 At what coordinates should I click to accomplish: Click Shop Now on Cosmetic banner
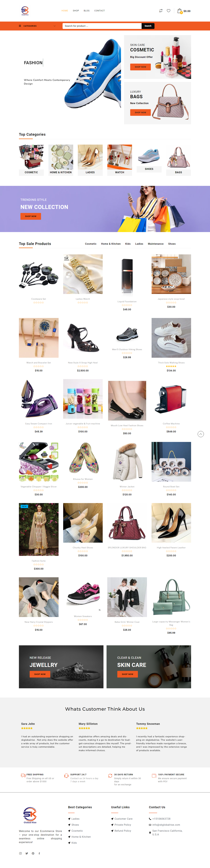click(140, 67)
